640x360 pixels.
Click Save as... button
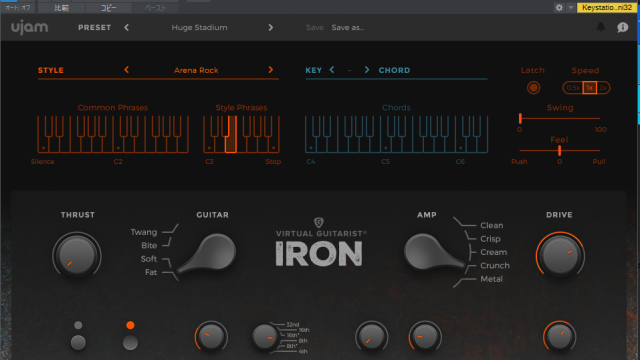348,27
